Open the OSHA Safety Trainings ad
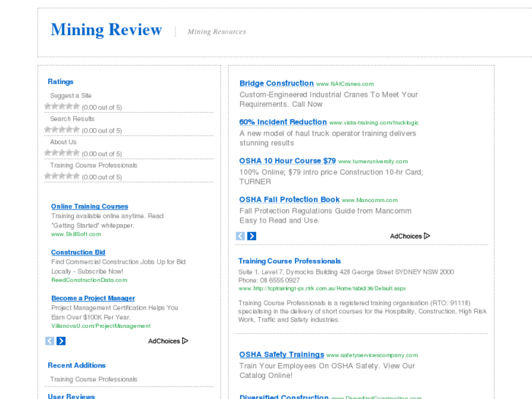The height and width of the screenshot is (399, 532). point(282,354)
